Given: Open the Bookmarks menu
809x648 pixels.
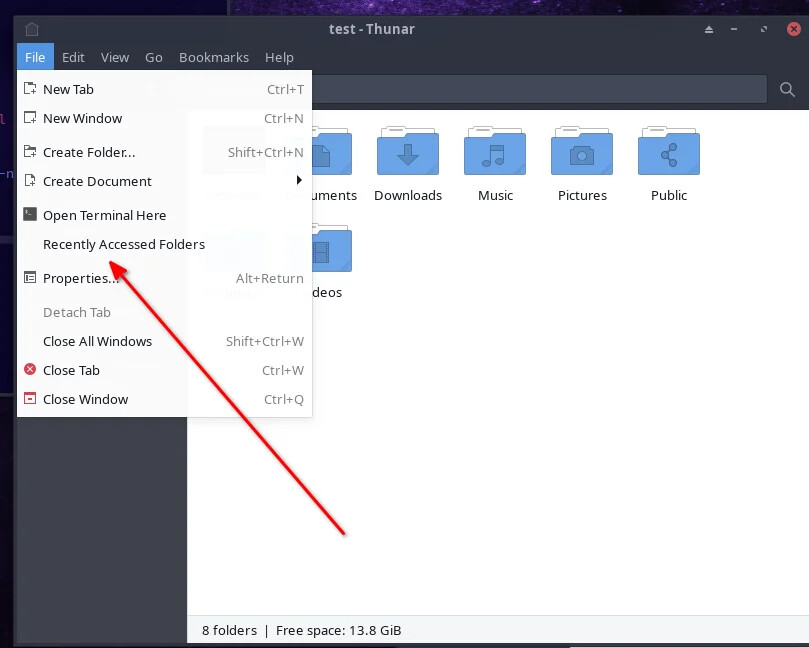Looking at the screenshot, I should click(214, 57).
